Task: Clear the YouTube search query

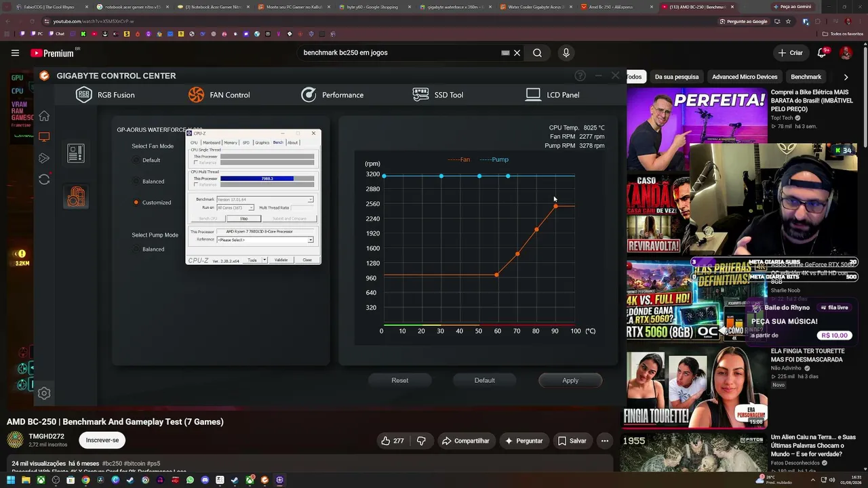Action: (517, 53)
